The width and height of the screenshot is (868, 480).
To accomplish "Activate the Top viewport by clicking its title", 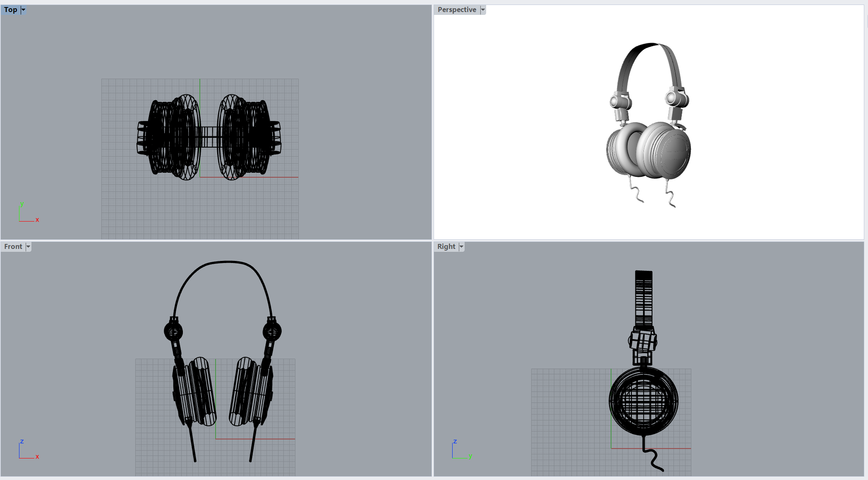I will pos(10,10).
